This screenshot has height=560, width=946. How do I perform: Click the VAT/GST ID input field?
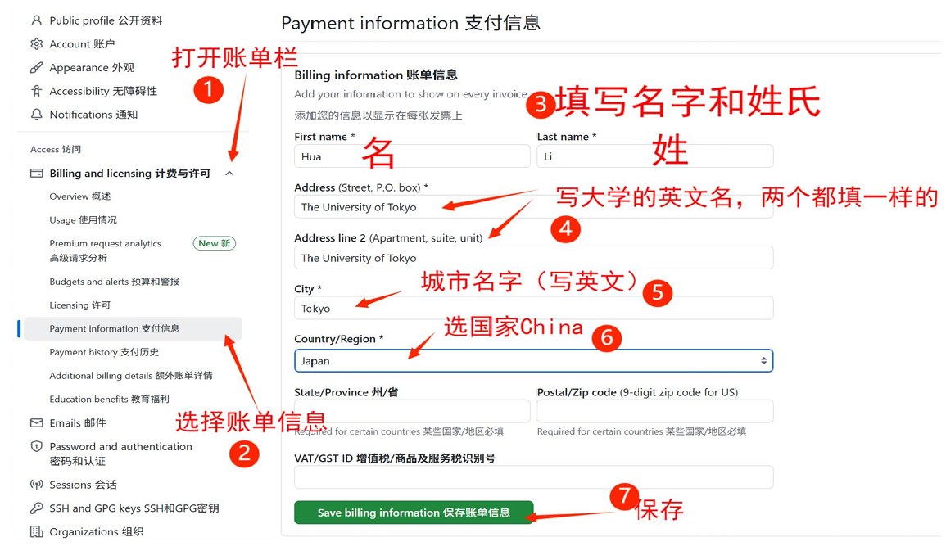(534, 477)
